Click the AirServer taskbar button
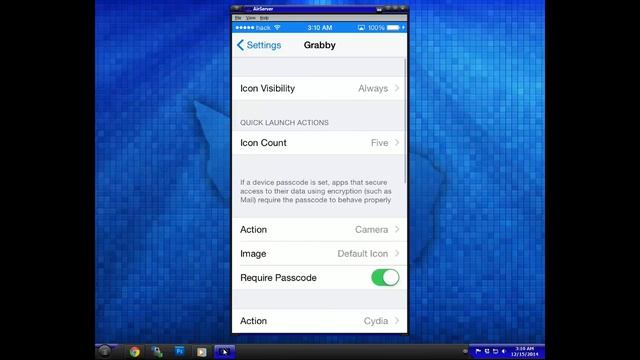Image resolution: width=640 pixels, height=360 pixels. click(224, 351)
